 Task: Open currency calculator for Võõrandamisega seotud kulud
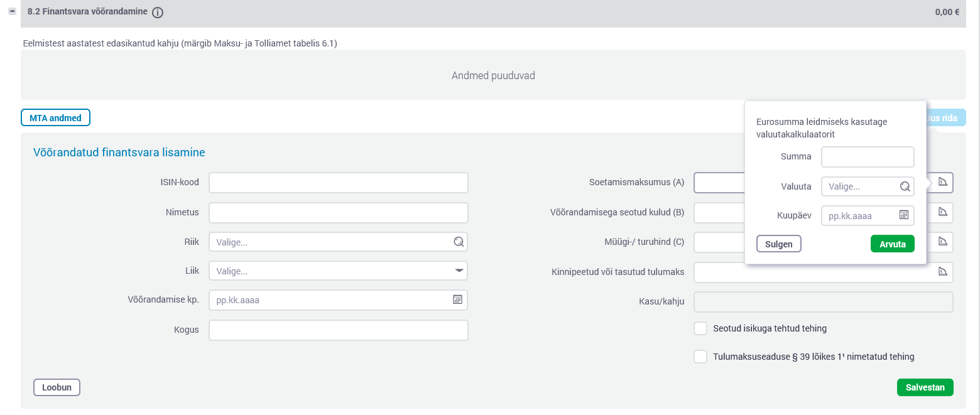point(942,212)
